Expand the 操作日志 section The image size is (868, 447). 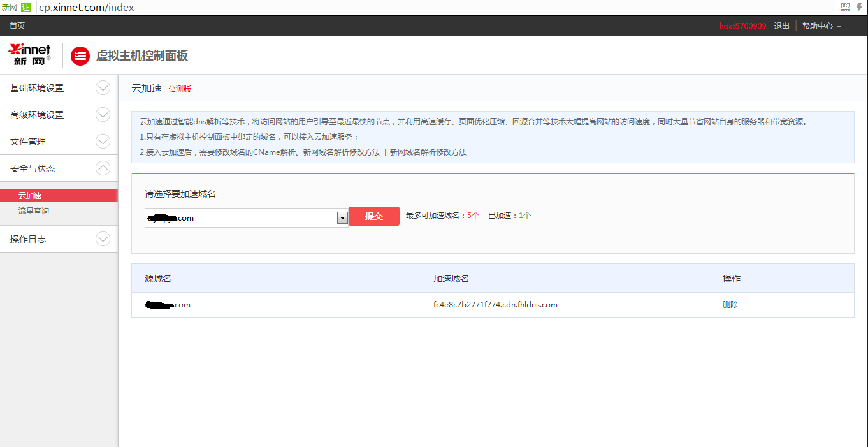(103, 239)
